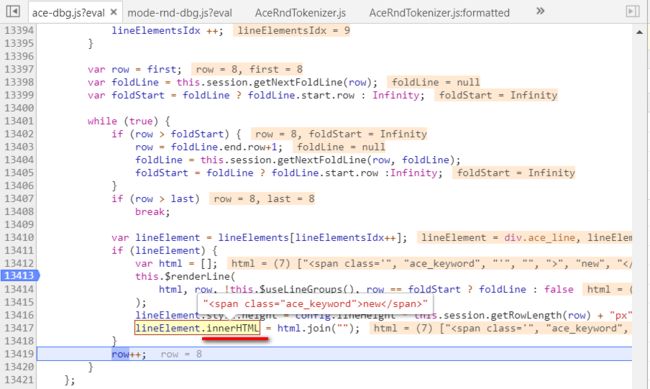Click 'if (lineElement) {' on line 13411
This screenshot has height=389, width=650.
[x=164, y=250]
